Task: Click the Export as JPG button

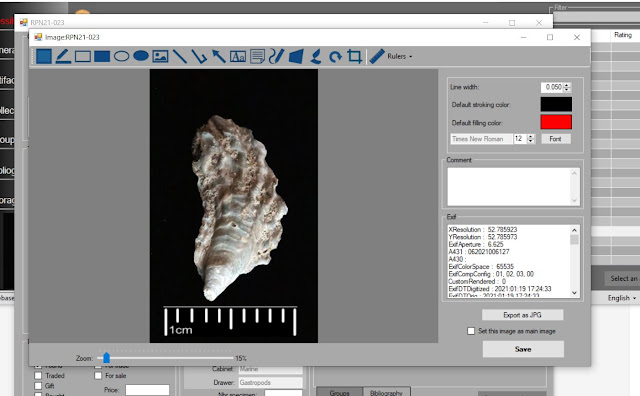Action: pos(522,315)
